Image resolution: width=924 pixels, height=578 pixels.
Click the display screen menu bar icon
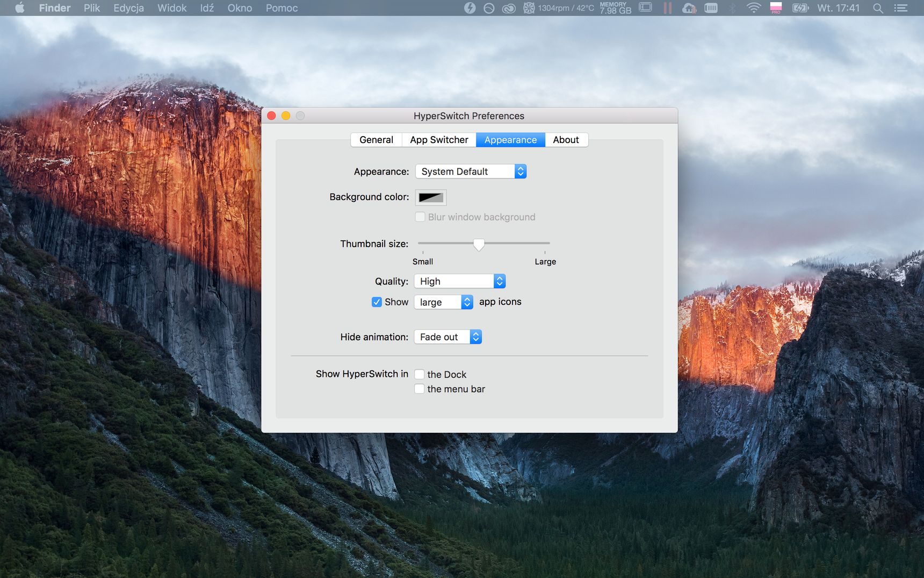pos(645,8)
